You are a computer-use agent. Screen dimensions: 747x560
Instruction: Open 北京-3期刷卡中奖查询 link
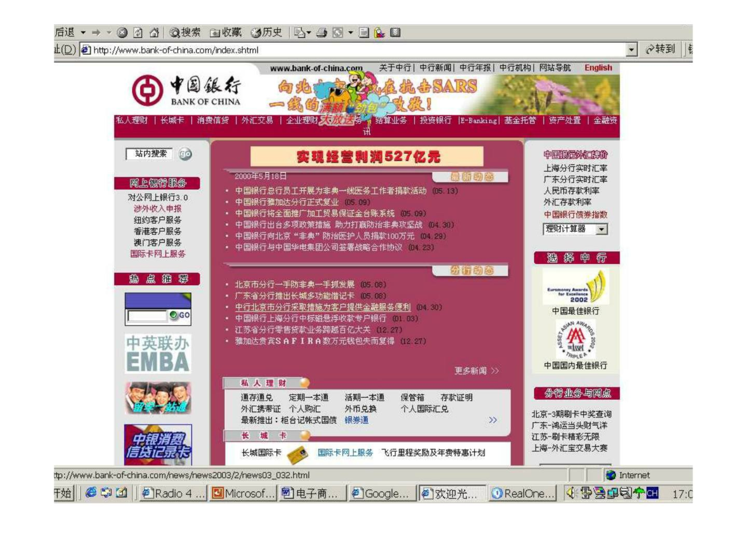pos(571,414)
